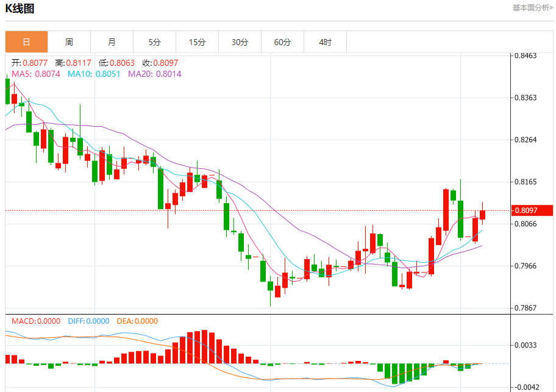The width and height of the screenshot is (556, 392).
Task: Open the 30分 interval tab
Action: click(x=240, y=42)
